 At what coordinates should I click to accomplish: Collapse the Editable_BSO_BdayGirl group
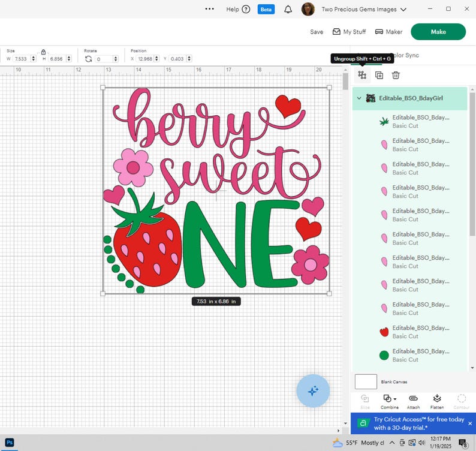click(359, 98)
